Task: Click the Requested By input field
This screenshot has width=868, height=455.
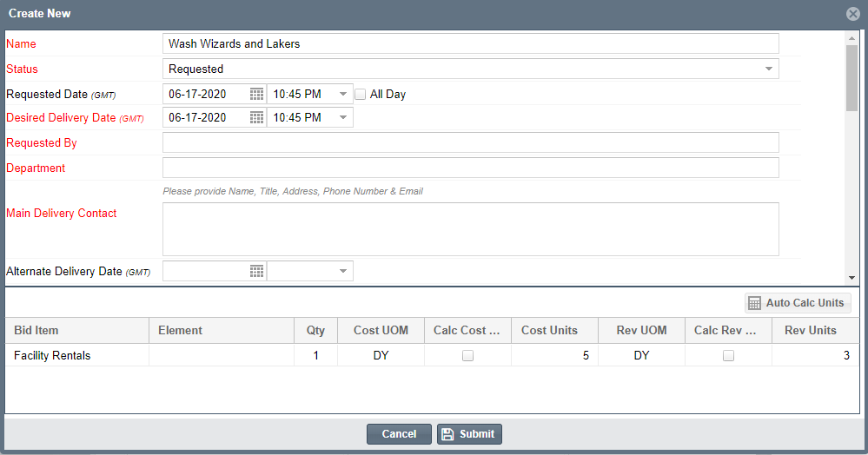Action: click(471, 142)
